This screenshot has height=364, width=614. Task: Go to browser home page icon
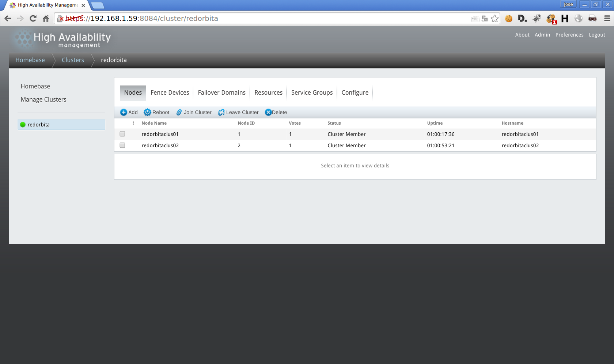[x=46, y=19]
